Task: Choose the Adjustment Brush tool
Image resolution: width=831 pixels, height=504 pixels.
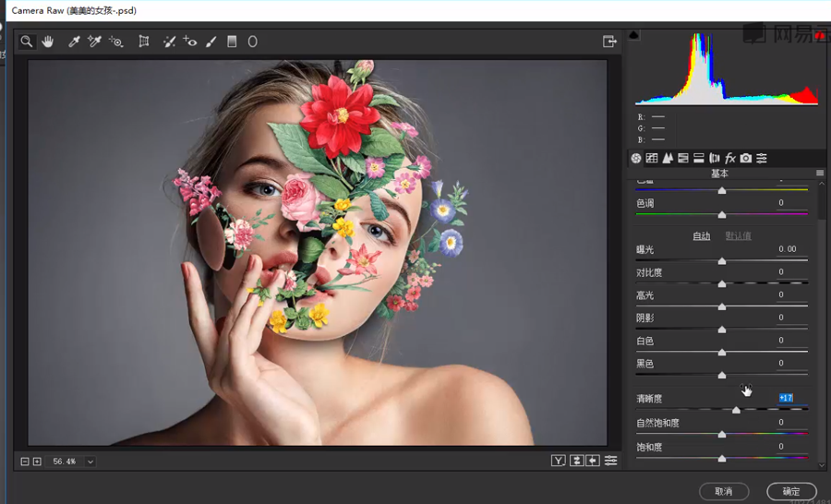Action: (x=211, y=42)
